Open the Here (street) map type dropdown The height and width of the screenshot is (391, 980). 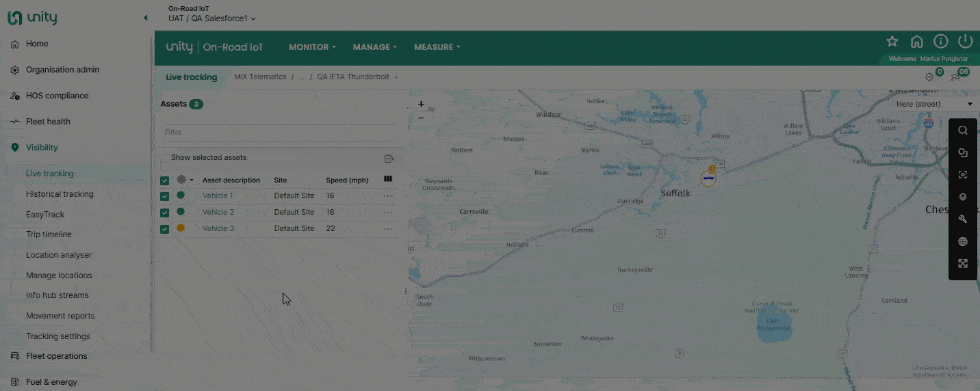point(934,105)
